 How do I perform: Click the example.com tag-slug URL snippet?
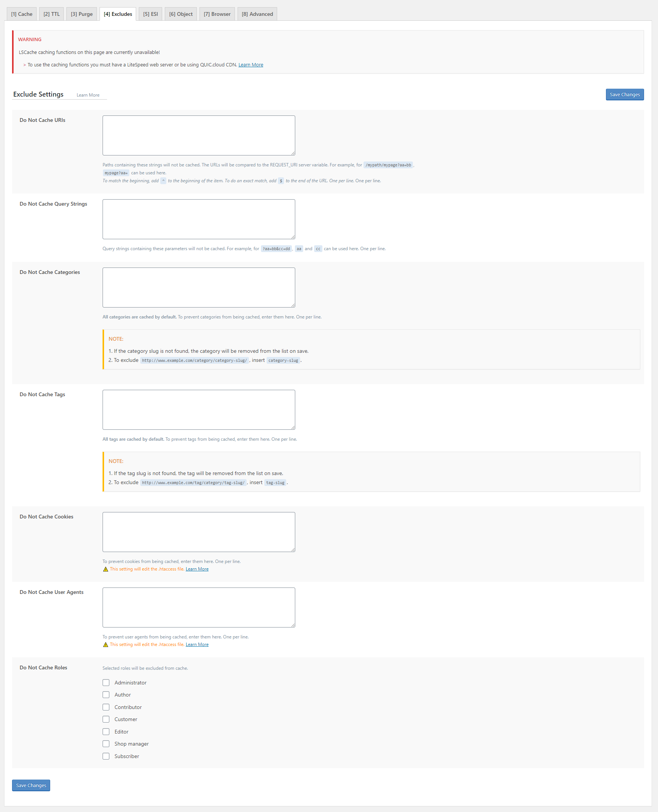(193, 483)
